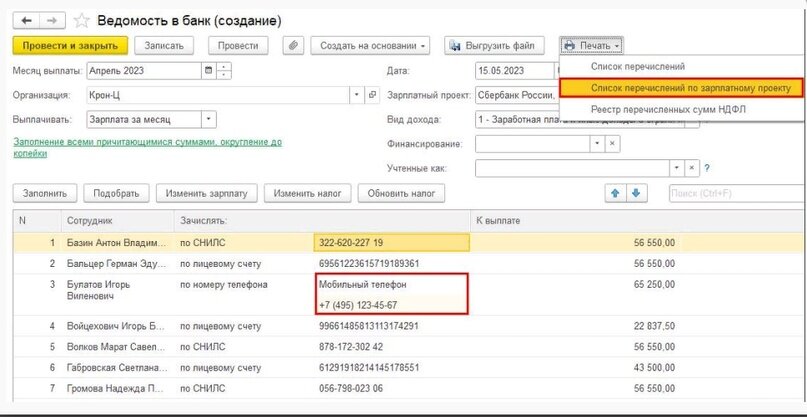
Task: Click the Заполнить button
Action: 45,194
